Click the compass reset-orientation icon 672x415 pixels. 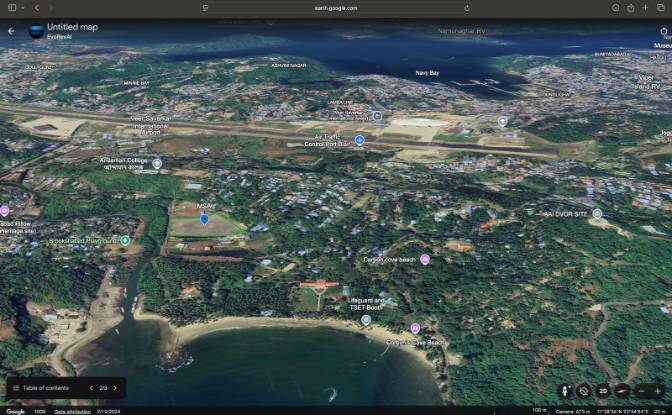coord(583,391)
